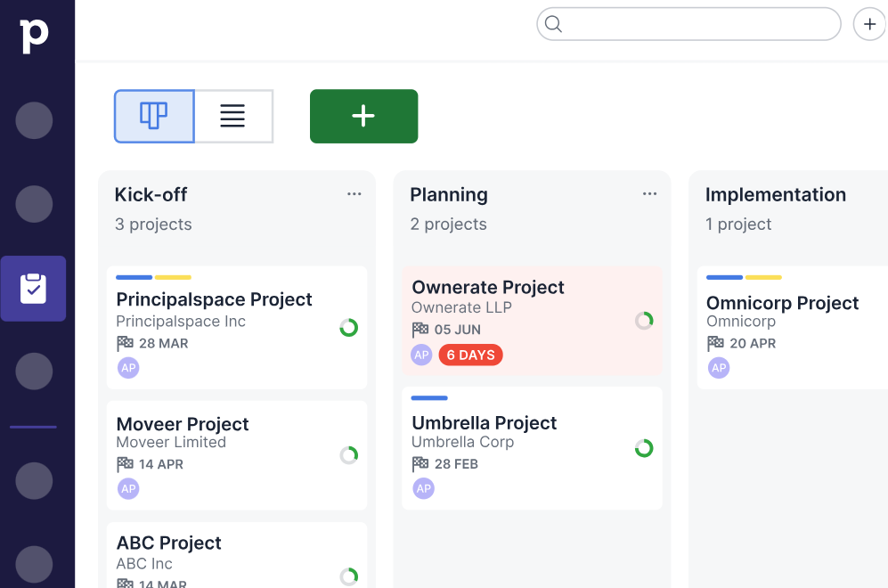Click inside the search input field
The height and width of the screenshot is (588, 888).
[x=699, y=24]
